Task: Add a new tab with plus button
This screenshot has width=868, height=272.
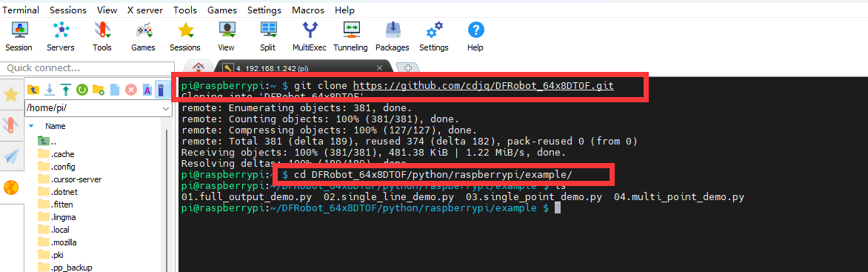Action: click(408, 68)
